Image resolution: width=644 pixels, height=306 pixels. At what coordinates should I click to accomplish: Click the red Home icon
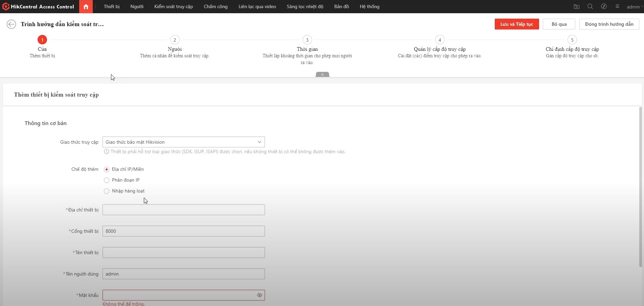tap(86, 7)
